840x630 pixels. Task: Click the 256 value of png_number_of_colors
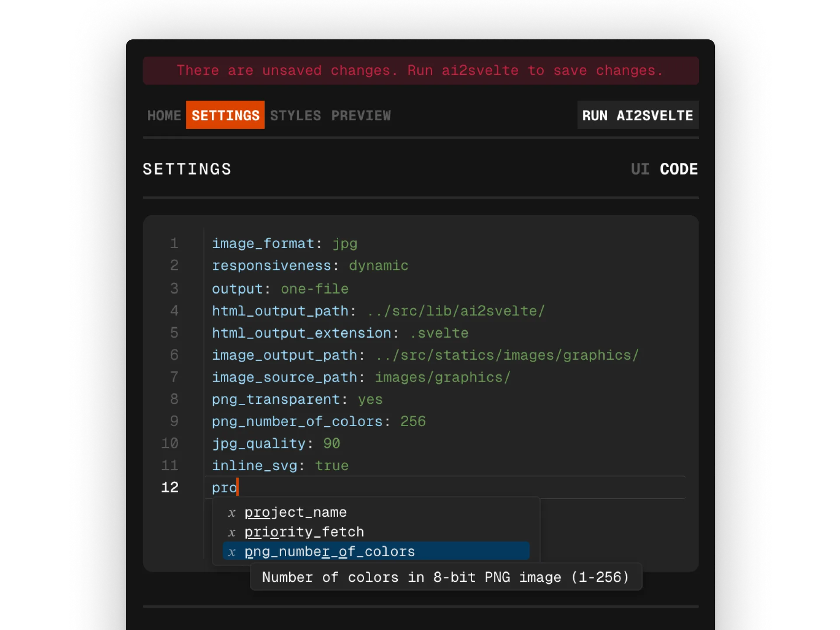coord(413,421)
